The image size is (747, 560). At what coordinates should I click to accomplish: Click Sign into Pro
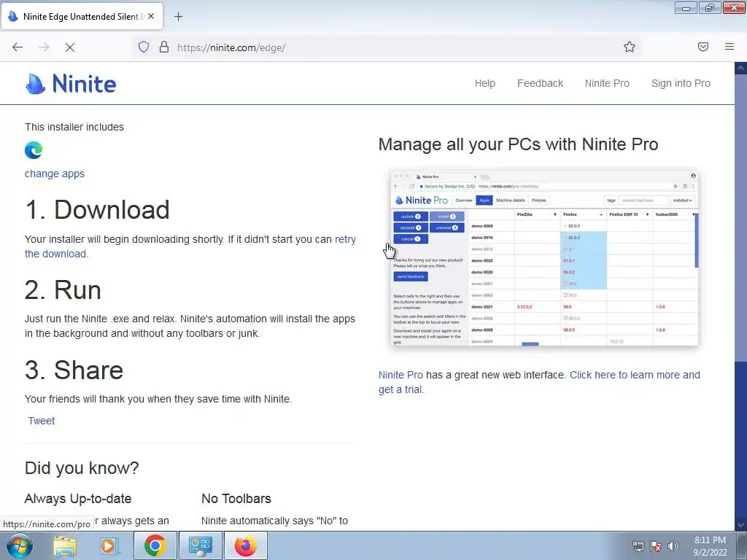point(681,83)
